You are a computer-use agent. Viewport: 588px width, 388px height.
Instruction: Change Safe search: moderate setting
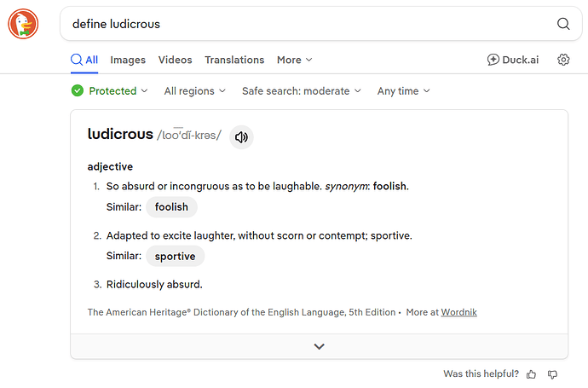click(x=302, y=90)
